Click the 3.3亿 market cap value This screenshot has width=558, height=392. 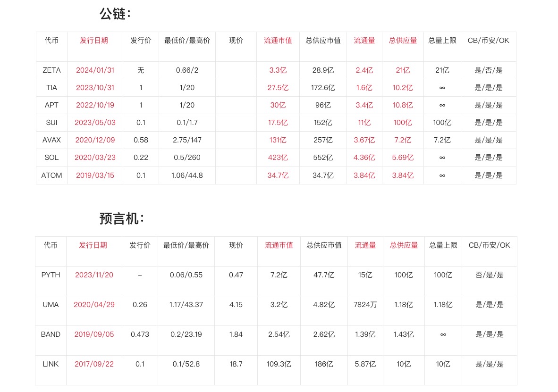[278, 70]
